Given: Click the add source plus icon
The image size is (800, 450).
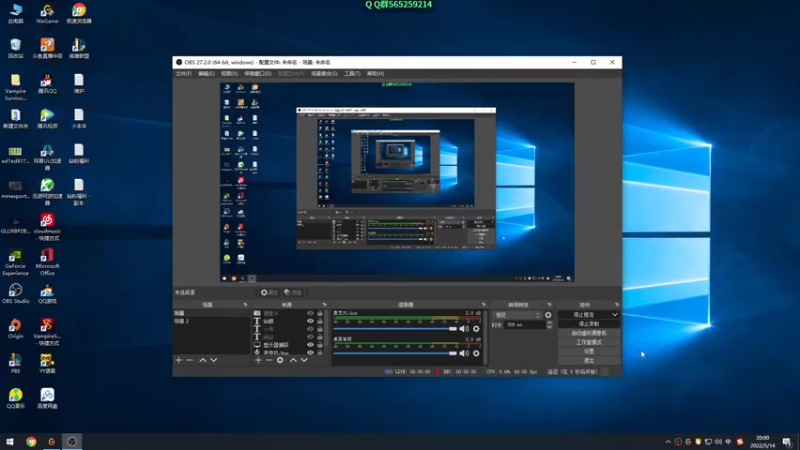Looking at the screenshot, I should coord(258,360).
